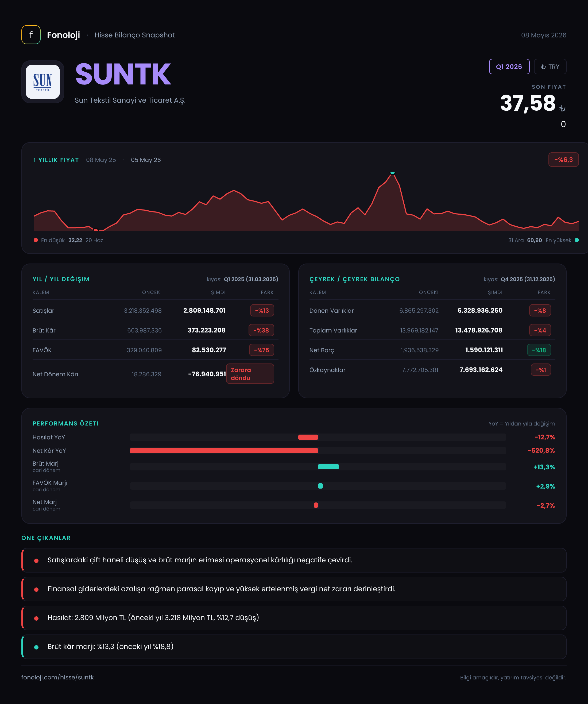Click the teal bullet beside Brüt kâr marjı highlight
This screenshot has height=704, width=588.
[36, 647]
